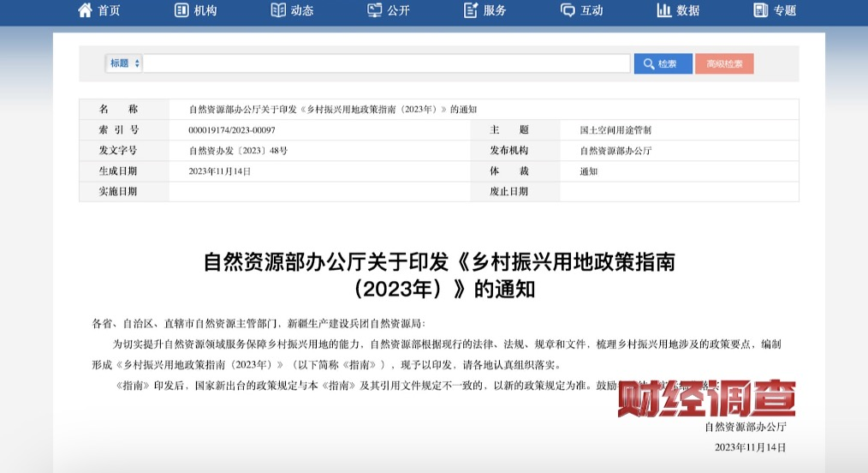
Task: Click the monitor icon beside 公开
Action: click(x=375, y=10)
